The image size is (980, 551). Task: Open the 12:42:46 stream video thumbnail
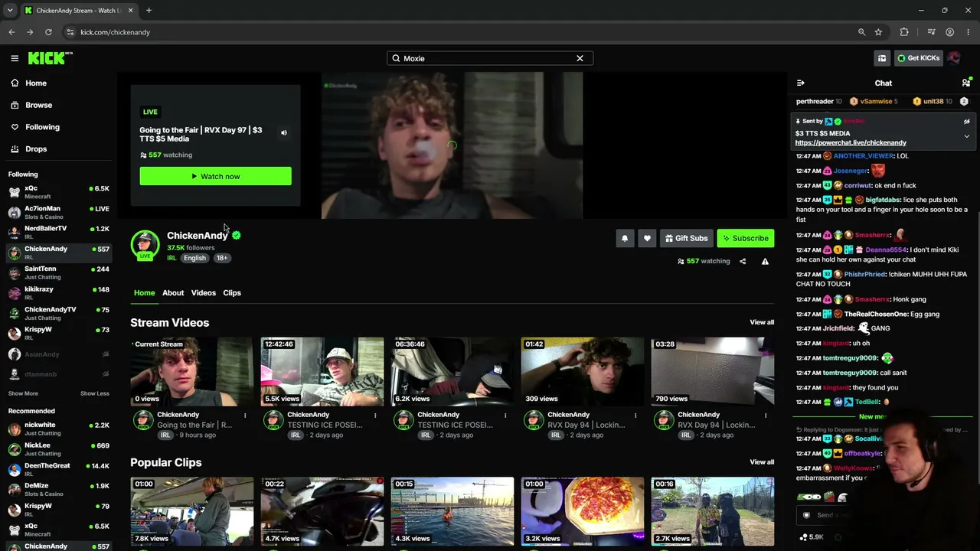click(x=322, y=372)
